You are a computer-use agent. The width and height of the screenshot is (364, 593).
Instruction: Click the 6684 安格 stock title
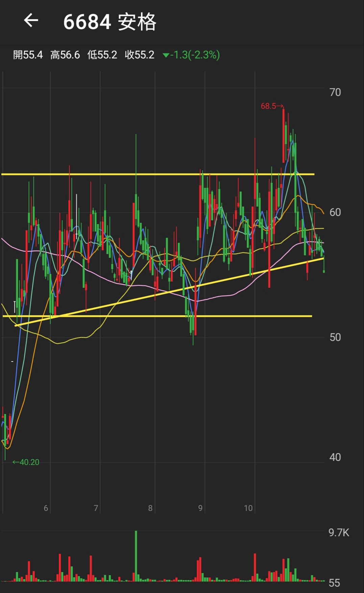click(x=110, y=22)
